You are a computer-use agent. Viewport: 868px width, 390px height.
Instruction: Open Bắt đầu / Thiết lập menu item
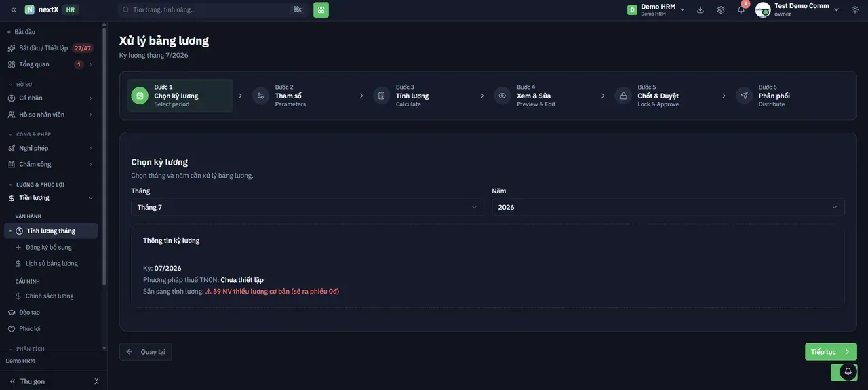[51, 48]
